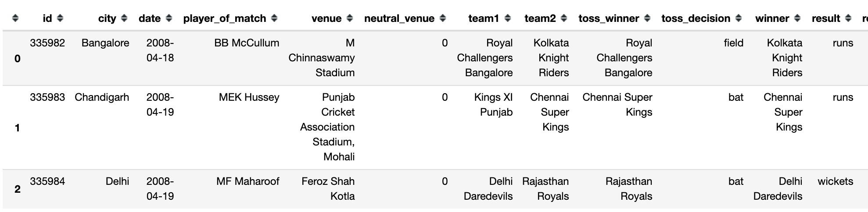The height and width of the screenshot is (212, 868).
Task: Select row index 1
Action: [x=17, y=127]
